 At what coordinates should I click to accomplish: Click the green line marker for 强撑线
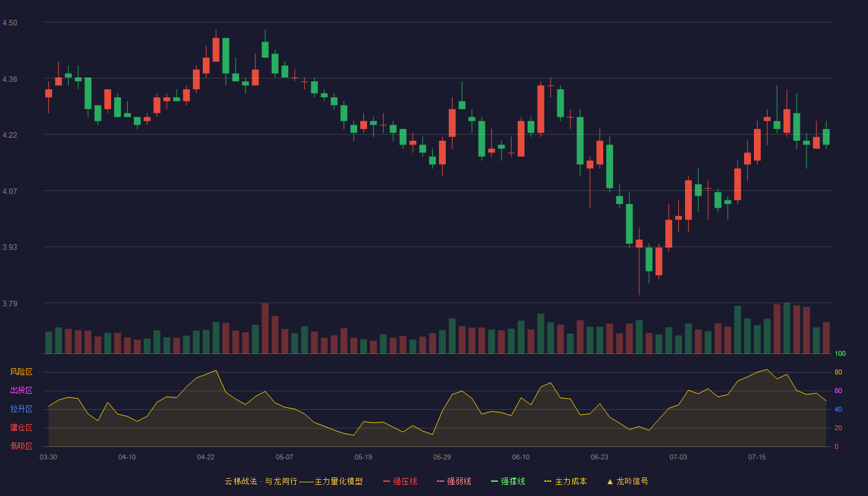(494, 481)
